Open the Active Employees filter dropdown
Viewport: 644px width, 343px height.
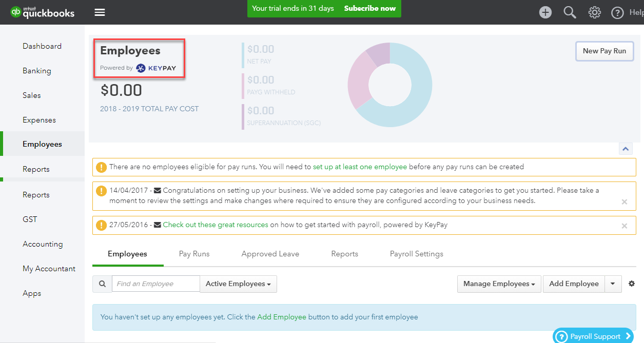pos(239,284)
